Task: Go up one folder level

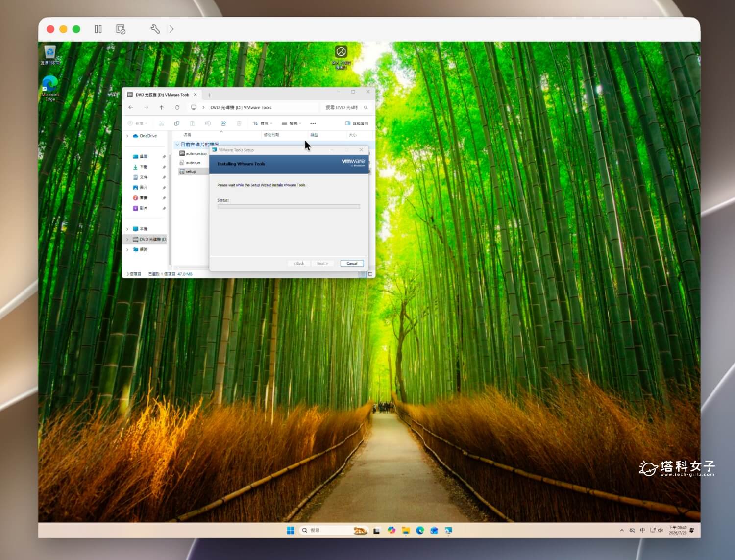Action: [161, 107]
